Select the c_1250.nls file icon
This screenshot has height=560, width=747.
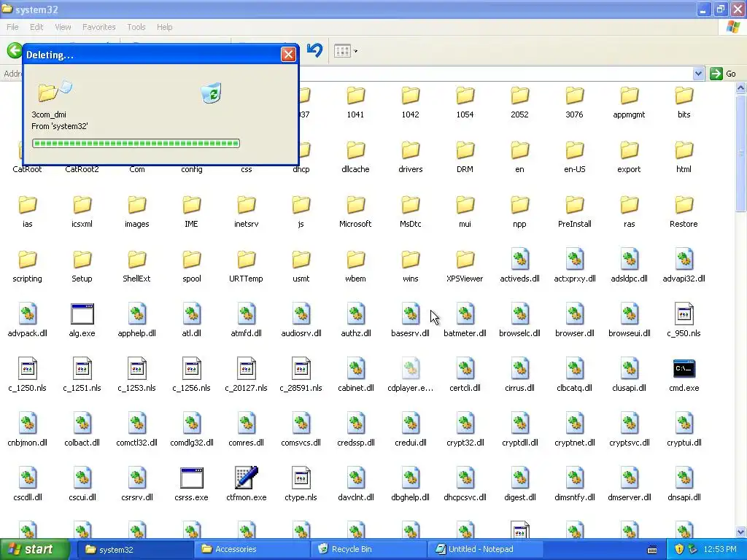click(x=27, y=368)
